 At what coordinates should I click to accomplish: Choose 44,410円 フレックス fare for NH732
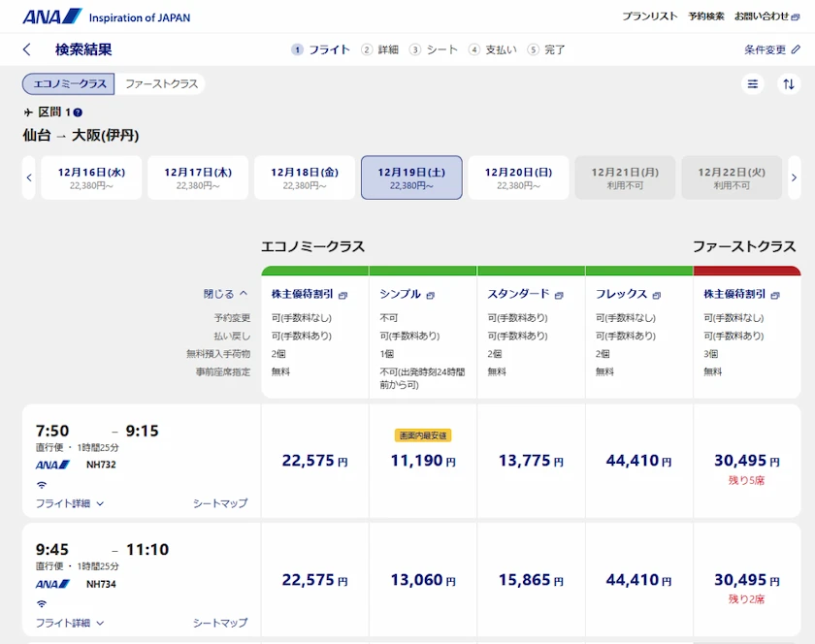(x=639, y=461)
